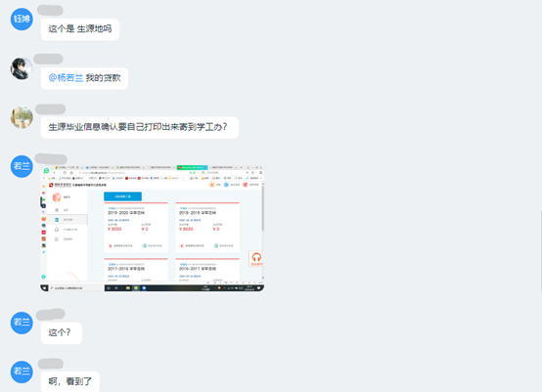Click the 这个? message bubble
The height and width of the screenshot is (392, 542).
click(x=62, y=333)
